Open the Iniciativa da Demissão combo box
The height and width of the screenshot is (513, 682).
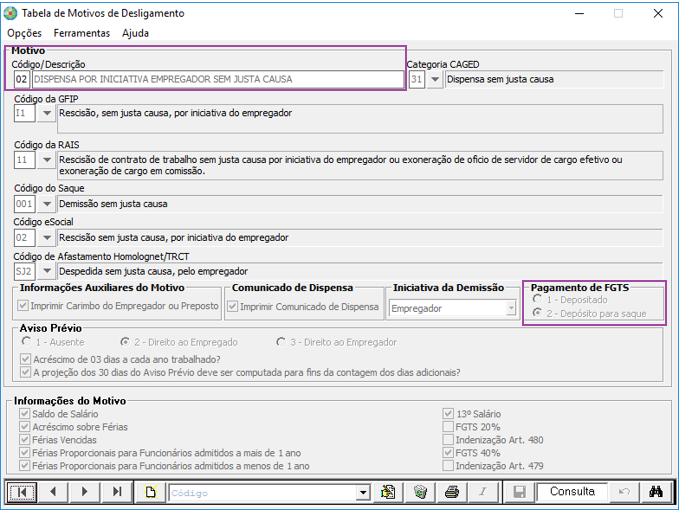point(511,308)
